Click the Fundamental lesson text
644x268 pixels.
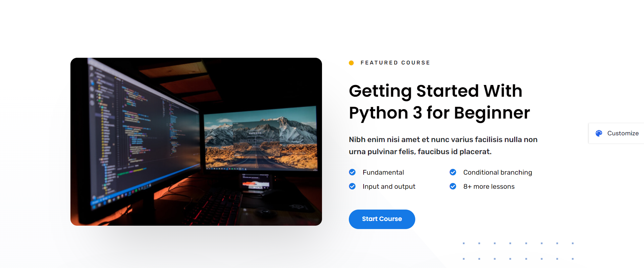[383, 172]
